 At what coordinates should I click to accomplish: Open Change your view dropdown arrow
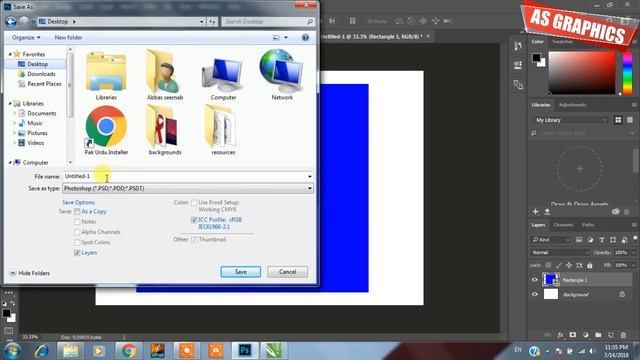286,38
